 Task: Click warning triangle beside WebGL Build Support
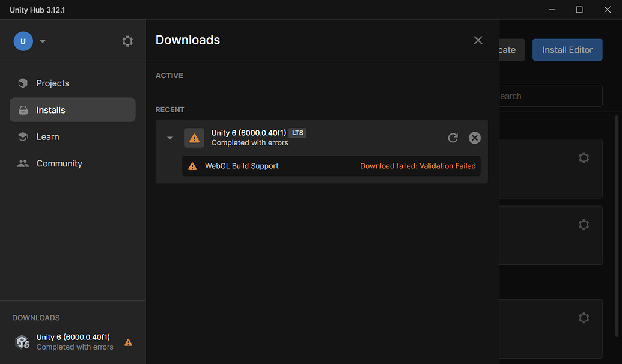(192, 166)
